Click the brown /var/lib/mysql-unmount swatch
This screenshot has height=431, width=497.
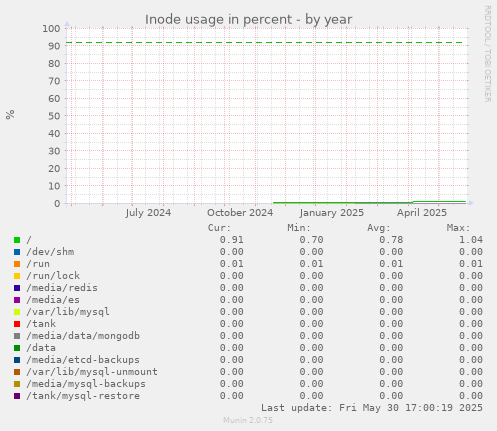click(17, 372)
